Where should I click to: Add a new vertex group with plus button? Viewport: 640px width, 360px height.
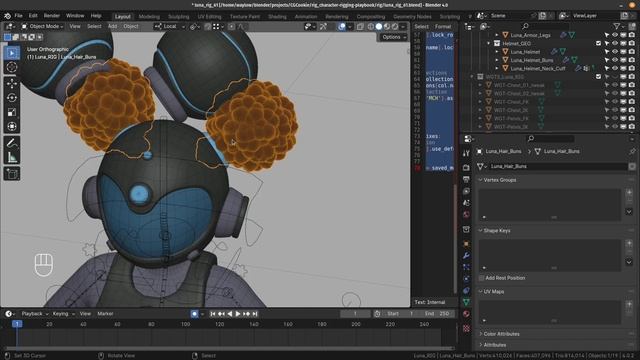629,192
